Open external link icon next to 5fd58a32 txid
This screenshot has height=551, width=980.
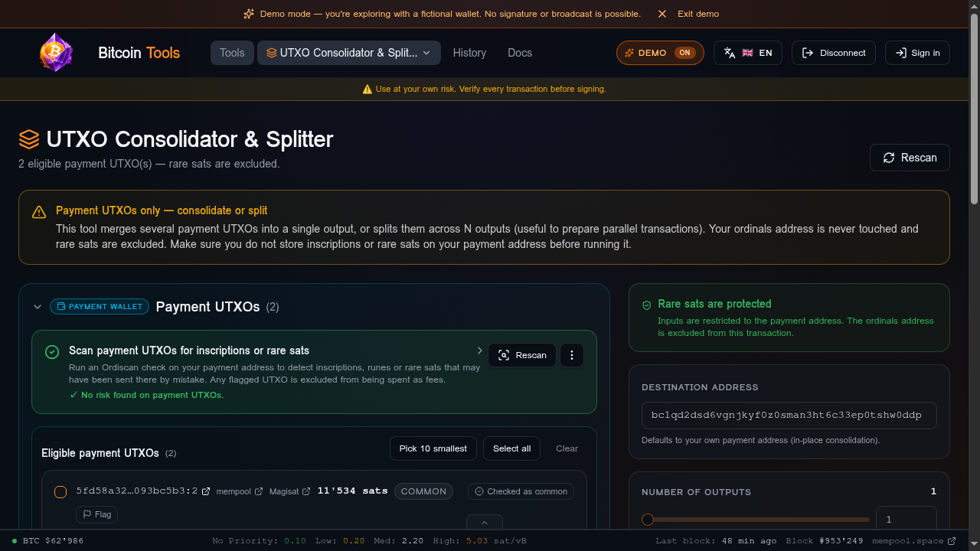(206, 491)
